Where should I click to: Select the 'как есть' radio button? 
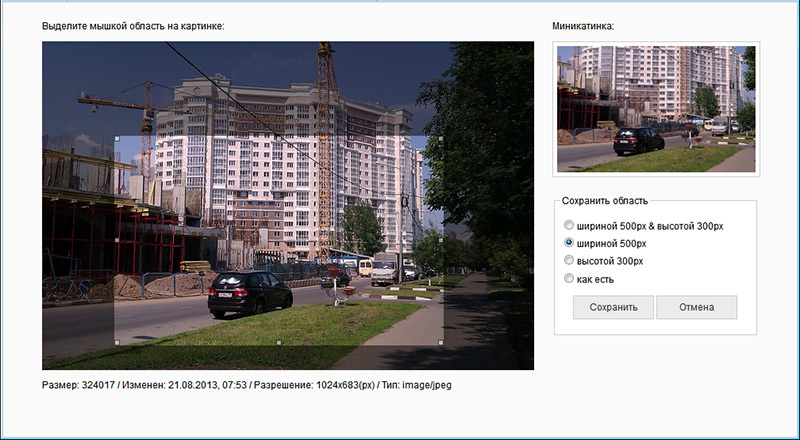570,278
